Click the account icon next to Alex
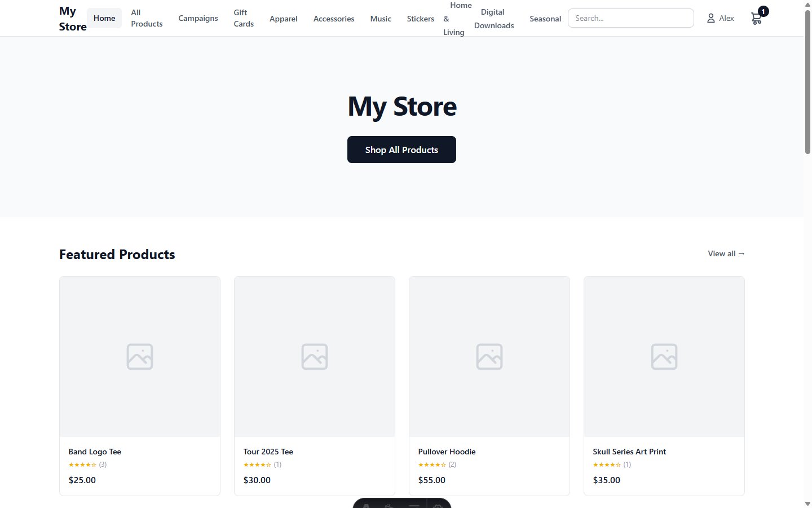This screenshot has width=812, height=508. 710,17
